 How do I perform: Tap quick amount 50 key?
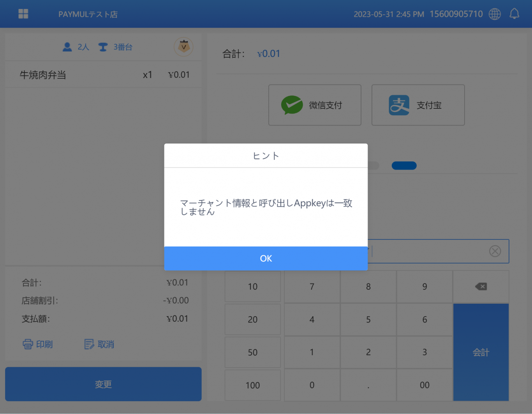[253, 352]
